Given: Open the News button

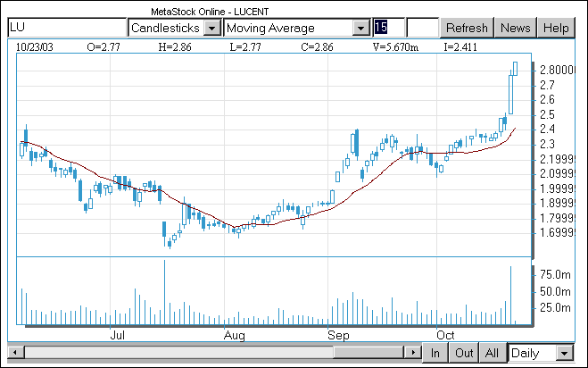Looking at the screenshot, I should (x=515, y=28).
